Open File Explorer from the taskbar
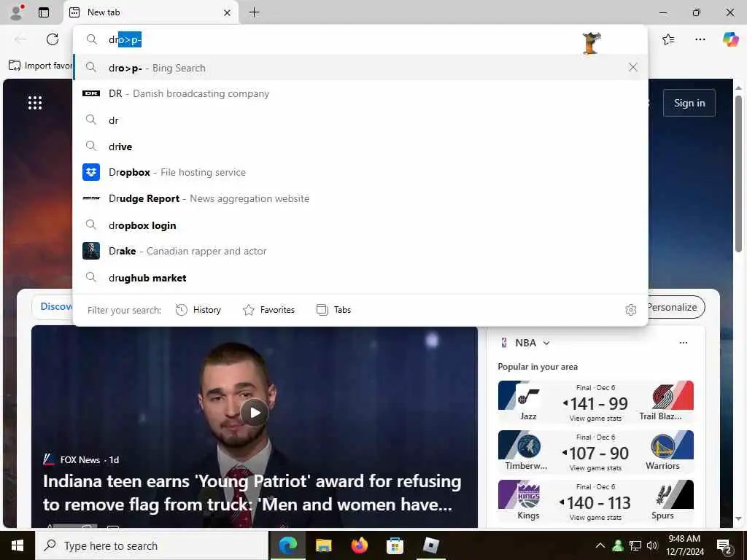This screenshot has width=747, height=560. [323, 545]
